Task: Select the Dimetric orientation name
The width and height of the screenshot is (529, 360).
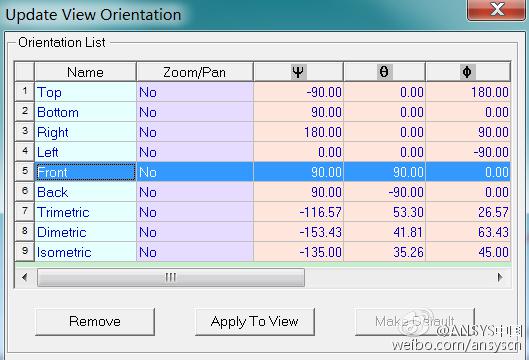Action: (85, 231)
